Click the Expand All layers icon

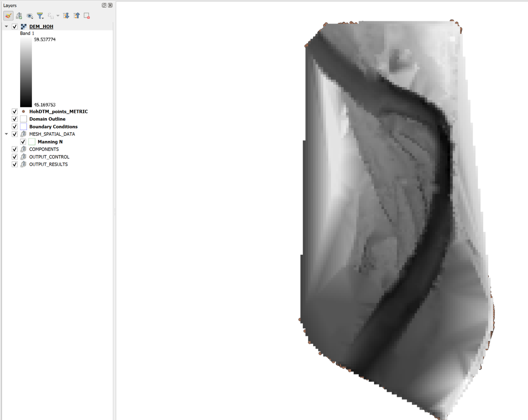click(x=66, y=16)
